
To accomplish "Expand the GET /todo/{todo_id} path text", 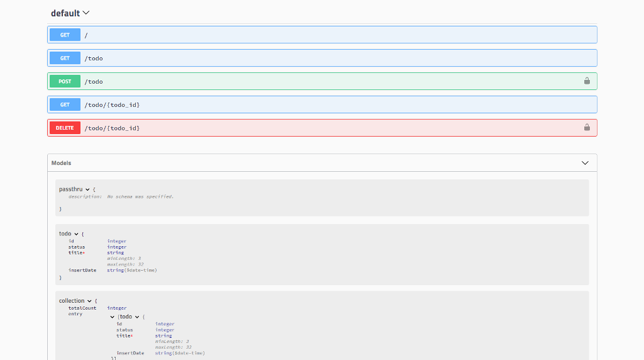I will point(112,104).
